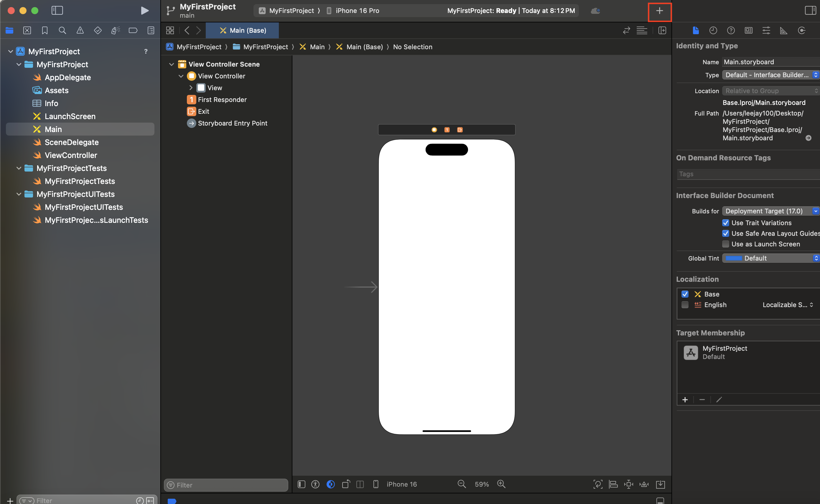Select the Main (Base) editor tab
Screen dimensions: 820x504
(x=242, y=31)
